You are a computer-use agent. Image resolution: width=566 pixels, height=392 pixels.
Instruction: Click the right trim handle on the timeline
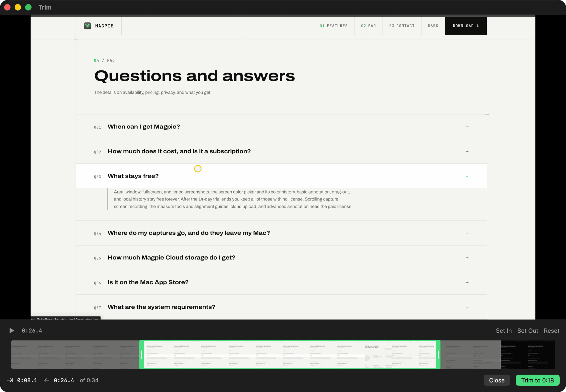pos(438,355)
